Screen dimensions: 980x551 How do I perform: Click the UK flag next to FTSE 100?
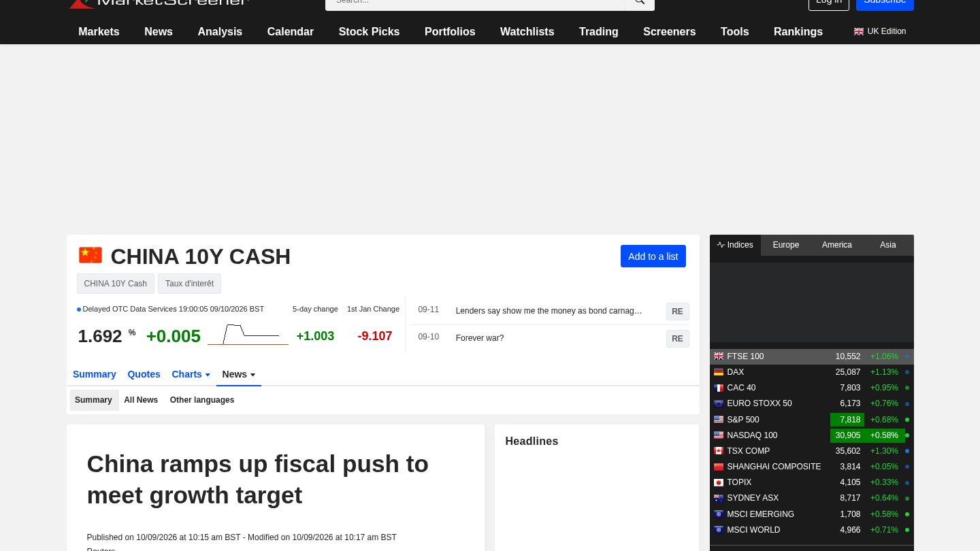point(719,356)
